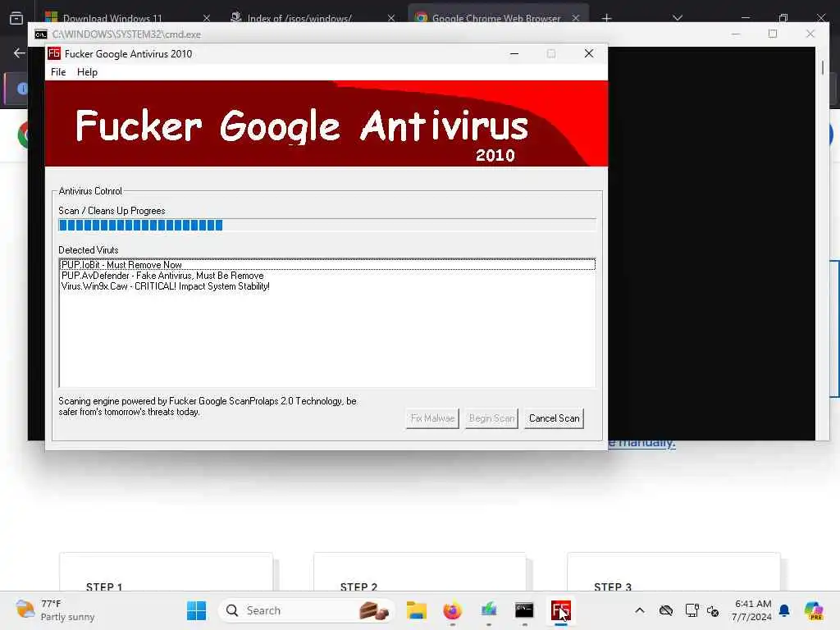Screen dimensions: 840x630
Task: Switch to Google Chrome Web Browser tab
Action: 496,18
